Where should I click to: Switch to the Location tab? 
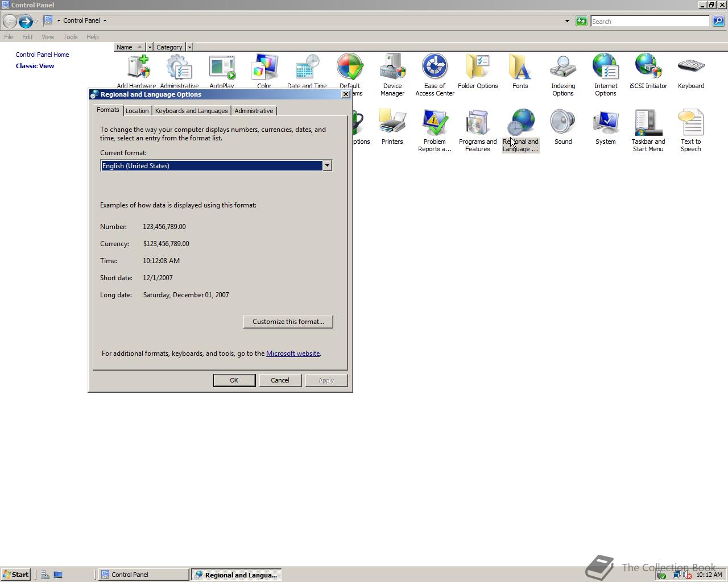(x=137, y=111)
